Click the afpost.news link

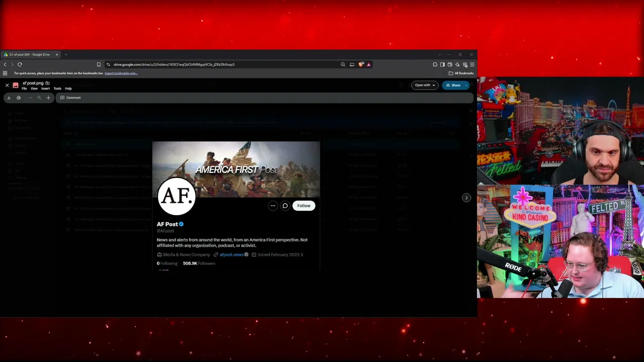point(231,254)
